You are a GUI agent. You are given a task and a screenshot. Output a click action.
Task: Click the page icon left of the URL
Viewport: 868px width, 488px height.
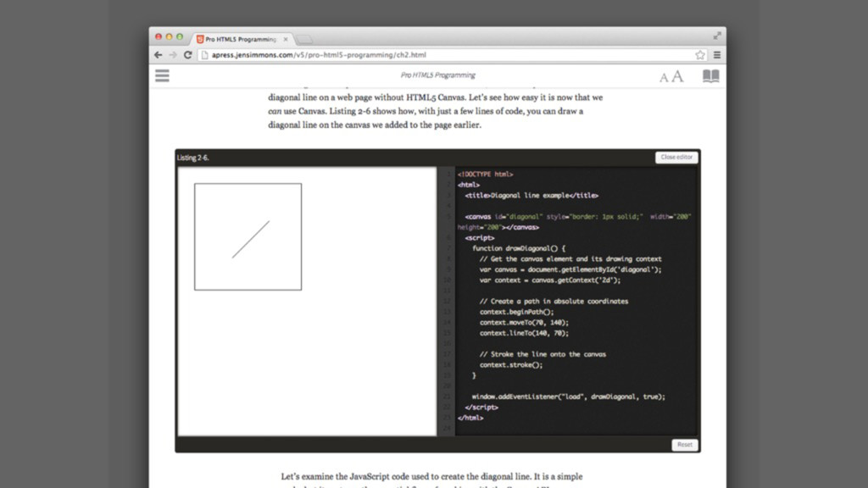(x=204, y=55)
